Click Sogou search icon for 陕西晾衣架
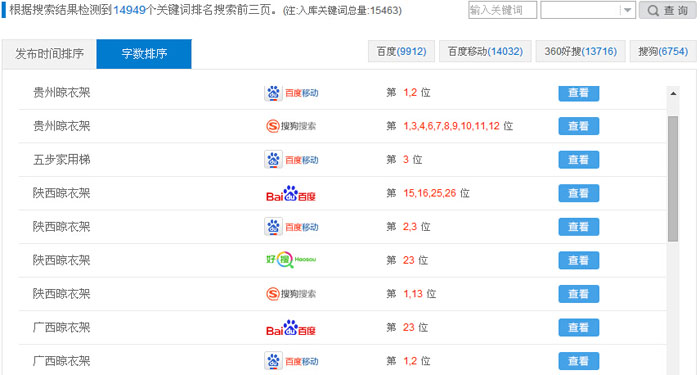 click(291, 294)
